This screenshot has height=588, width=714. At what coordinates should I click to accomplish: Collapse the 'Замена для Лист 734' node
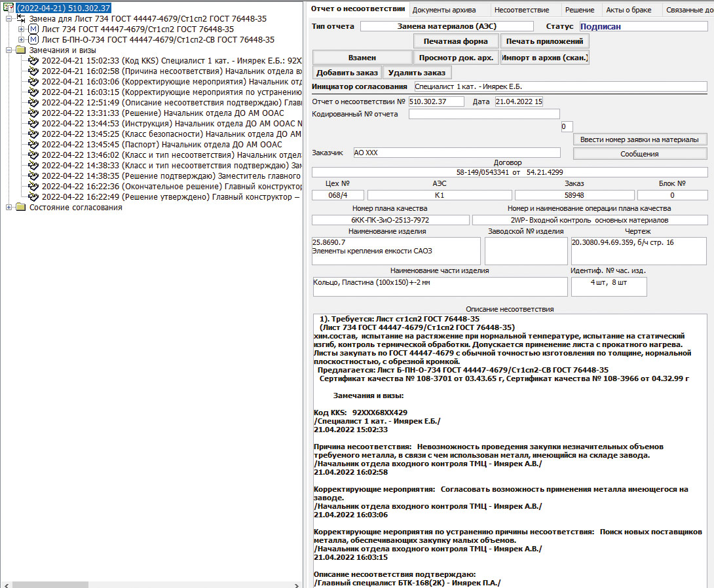click(9, 19)
